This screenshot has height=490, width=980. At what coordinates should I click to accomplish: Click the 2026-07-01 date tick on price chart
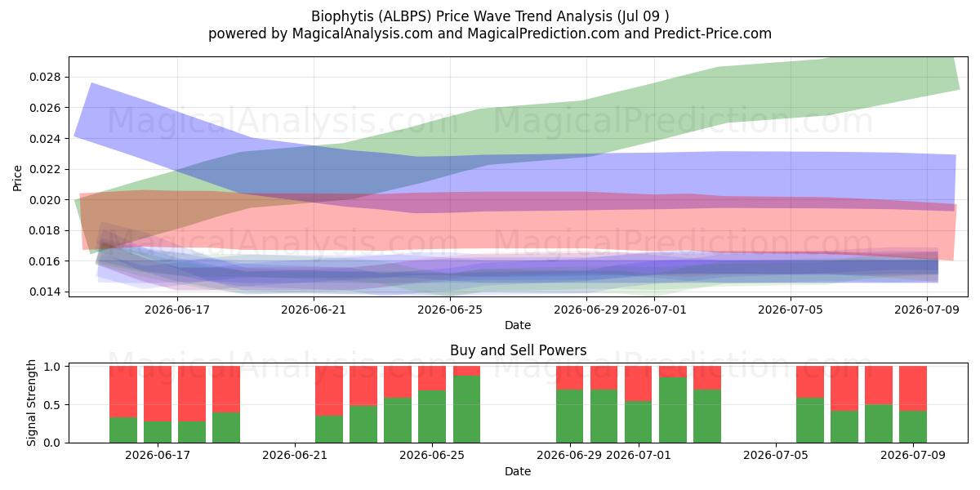pos(655,310)
